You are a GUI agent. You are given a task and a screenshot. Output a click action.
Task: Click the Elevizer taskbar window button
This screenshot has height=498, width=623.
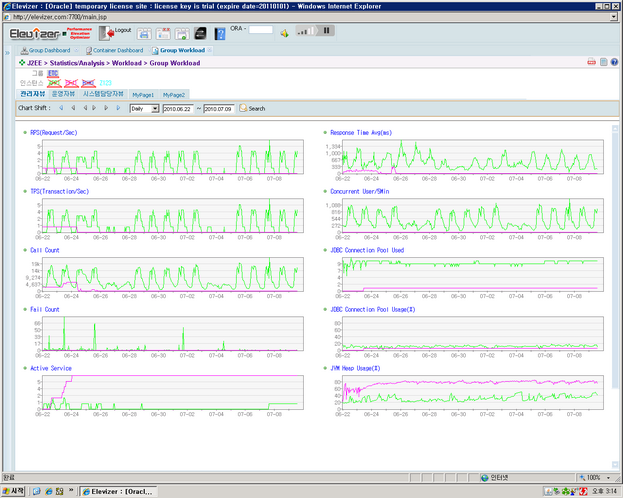pos(118,492)
